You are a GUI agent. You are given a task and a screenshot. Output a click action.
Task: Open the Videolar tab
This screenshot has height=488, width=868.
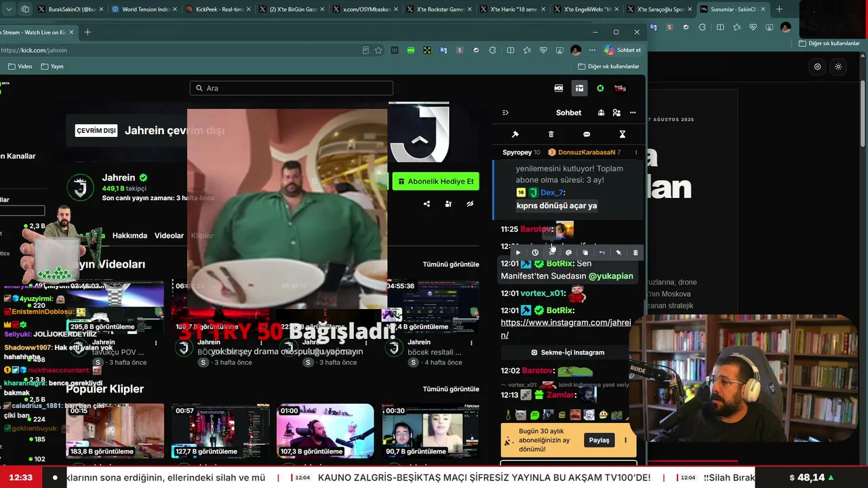click(169, 236)
